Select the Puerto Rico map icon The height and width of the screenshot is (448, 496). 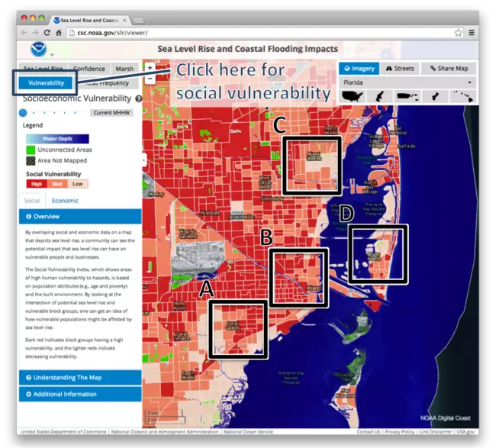coord(407,97)
